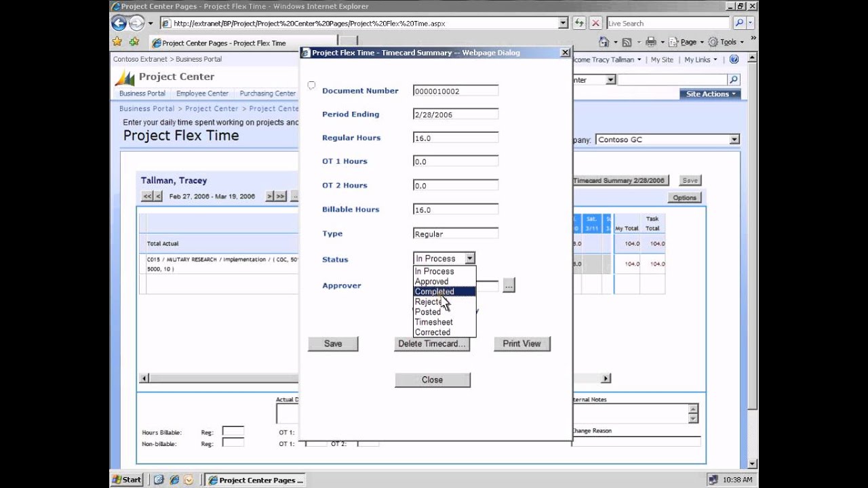
Task: Click the Home icon in IE toolbar
Action: point(604,42)
